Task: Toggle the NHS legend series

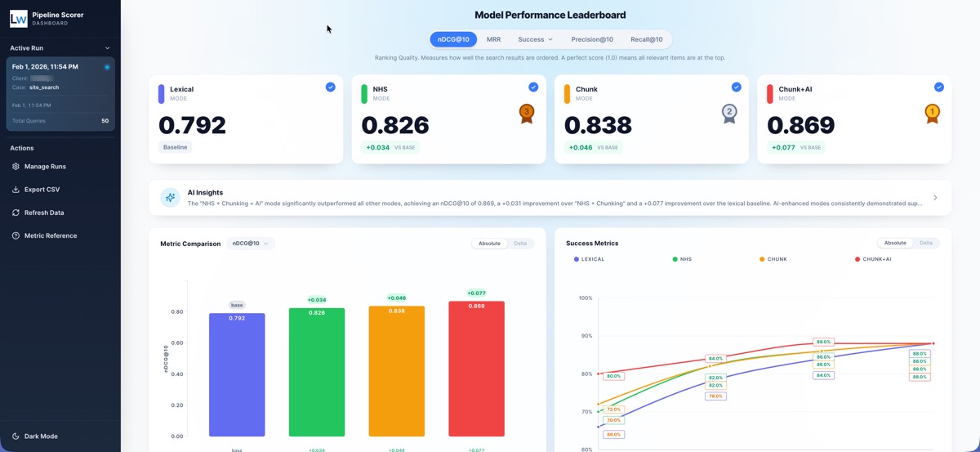Action: tap(682, 259)
